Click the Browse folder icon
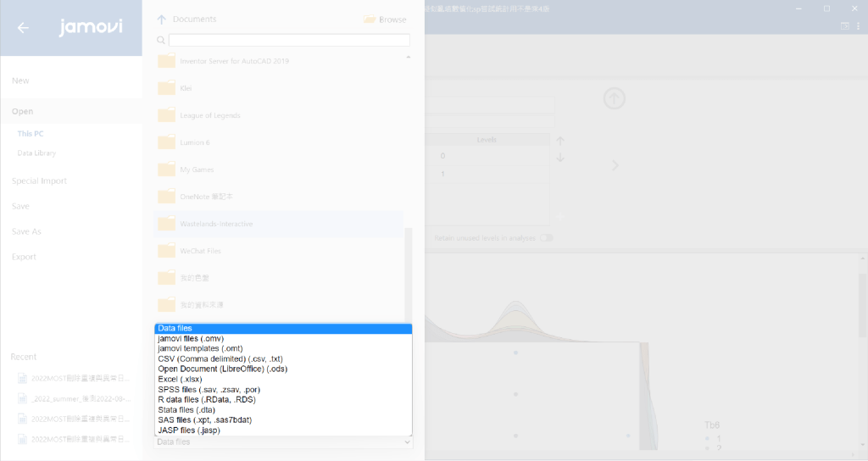Screen dimensions: 868x461 [x=370, y=19]
